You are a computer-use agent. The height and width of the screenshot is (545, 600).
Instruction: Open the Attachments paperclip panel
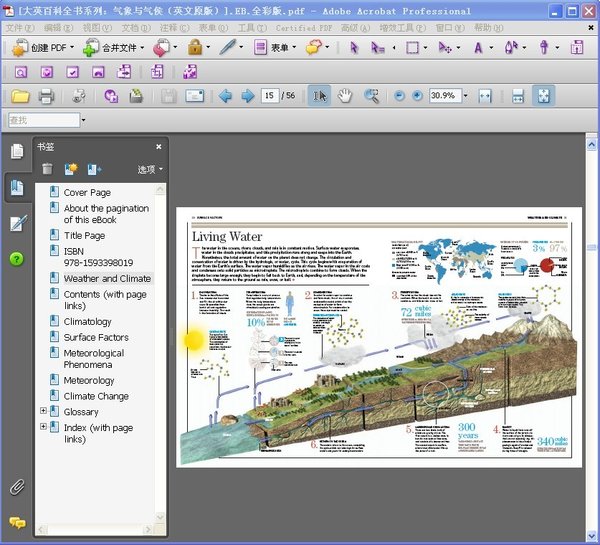click(x=17, y=487)
